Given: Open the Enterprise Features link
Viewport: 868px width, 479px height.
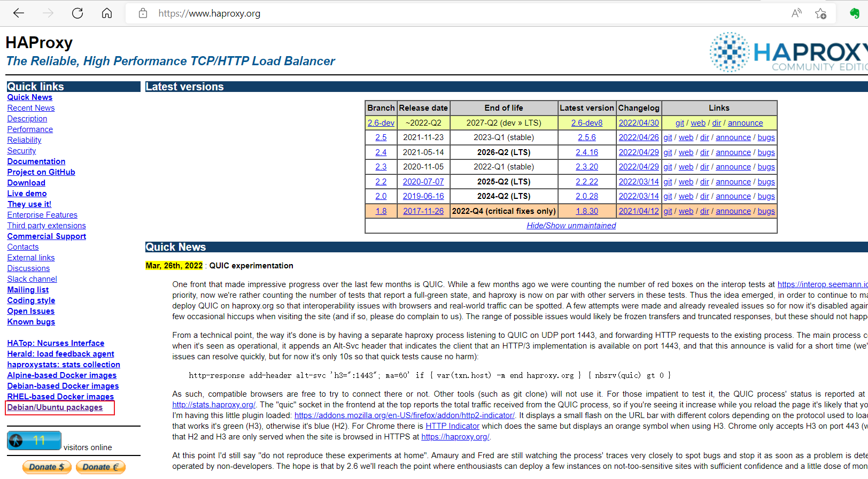Looking at the screenshot, I should [x=42, y=215].
